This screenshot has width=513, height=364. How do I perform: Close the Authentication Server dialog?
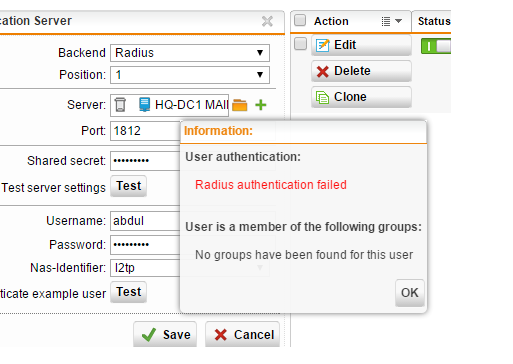coord(267,21)
